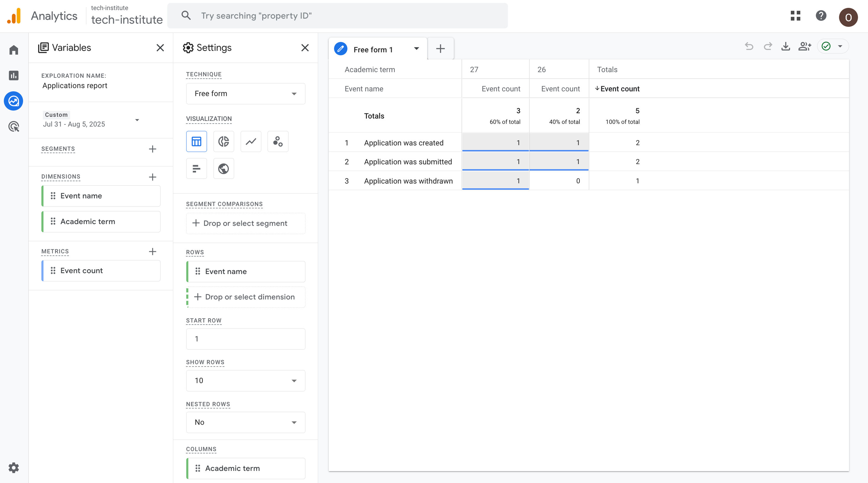Screen dimensions: 868x483
Task: Click Event count header under term 27
Action: click(x=501, y=89)
